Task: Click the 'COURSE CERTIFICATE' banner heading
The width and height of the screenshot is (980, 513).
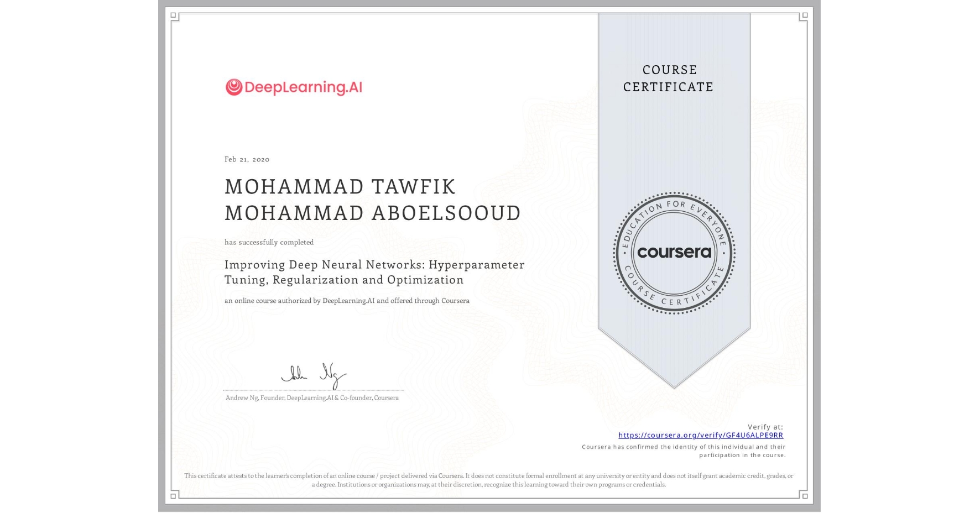Action: 669,78
